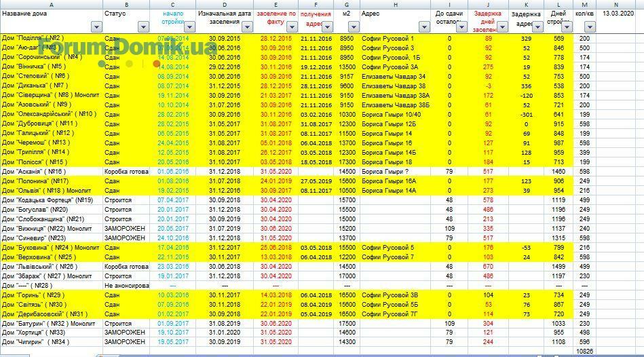Select cell Дом "Львівський" ( №26 )

point(52,266)
